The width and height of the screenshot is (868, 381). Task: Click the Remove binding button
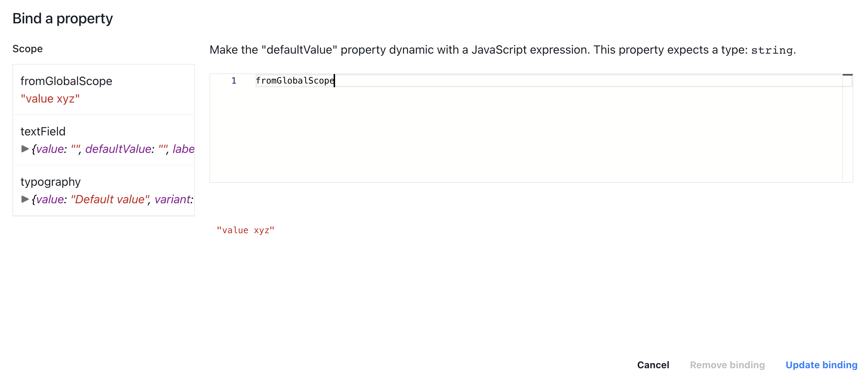click(727, 365)
